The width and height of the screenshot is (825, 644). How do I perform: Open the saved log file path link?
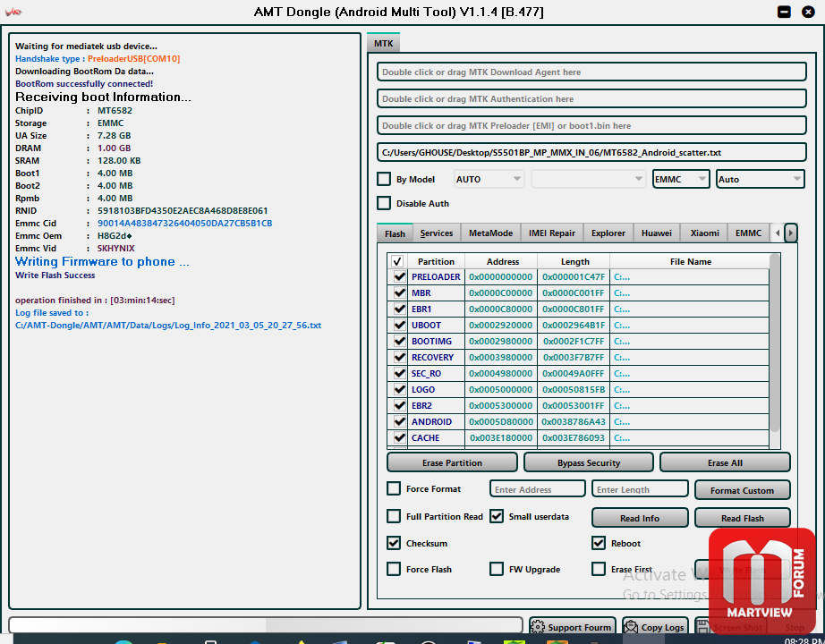point(168,326)
